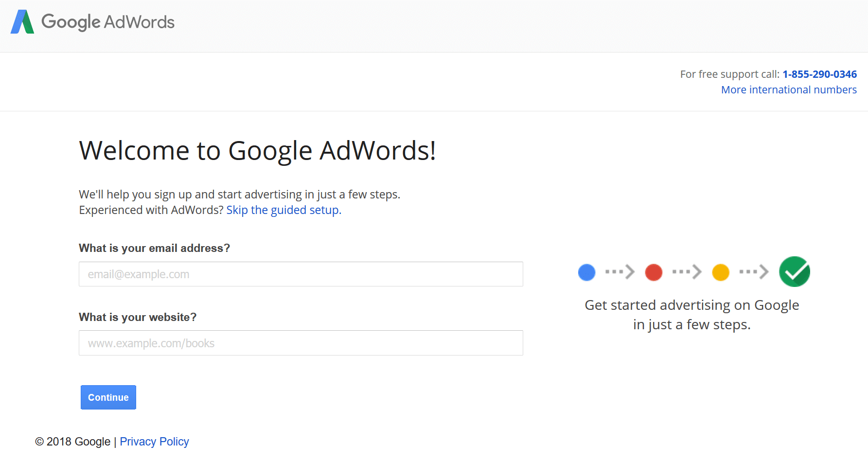Click the green checkmark completion icon
Image resolution: width=868 pixels, height=463 pixels.
[x=794, y=271]
